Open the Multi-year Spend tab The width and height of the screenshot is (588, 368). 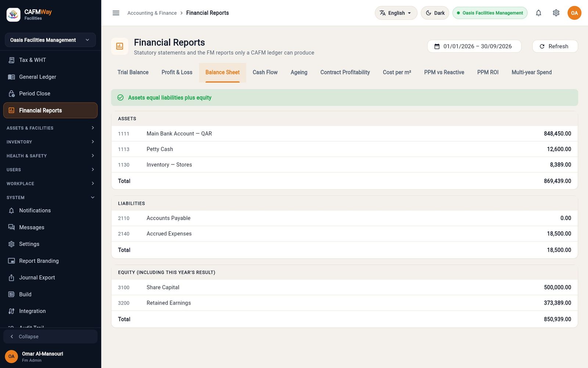coord(531,72)
